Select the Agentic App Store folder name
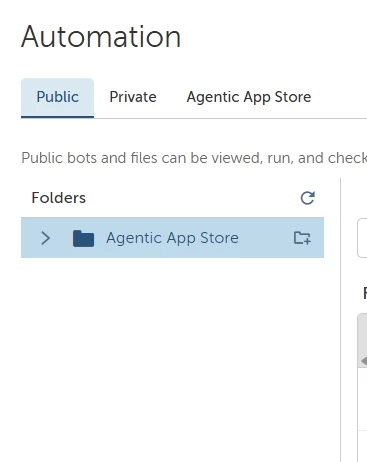Screen dimensions: 367x462 click(172, 238)
